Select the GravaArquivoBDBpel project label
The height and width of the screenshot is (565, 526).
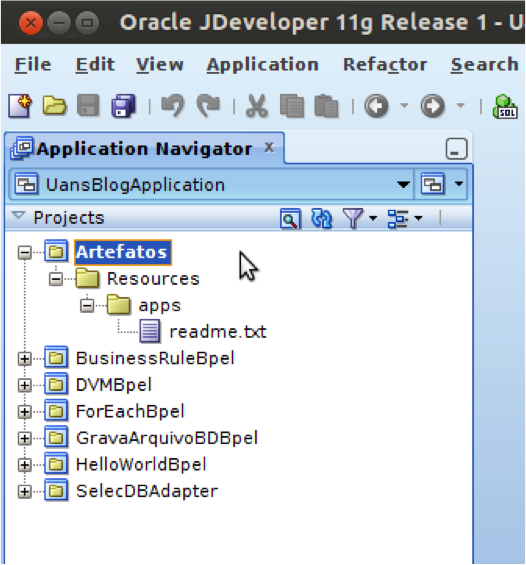(167, 438)
